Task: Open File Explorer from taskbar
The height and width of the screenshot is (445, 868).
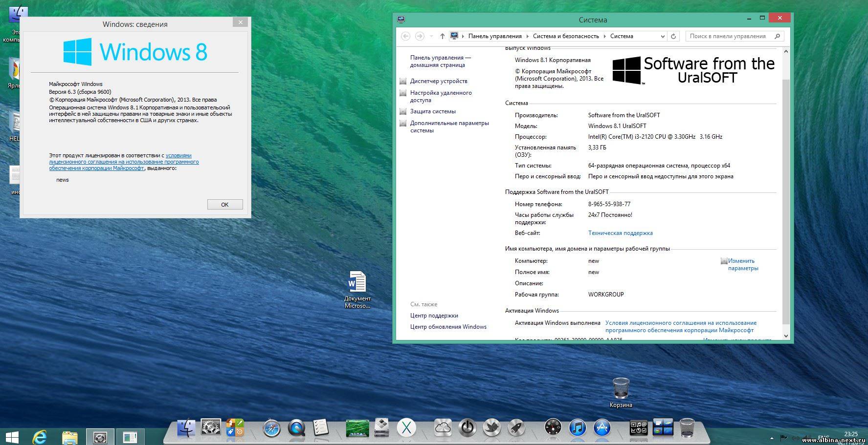Action: click(70, 437)
